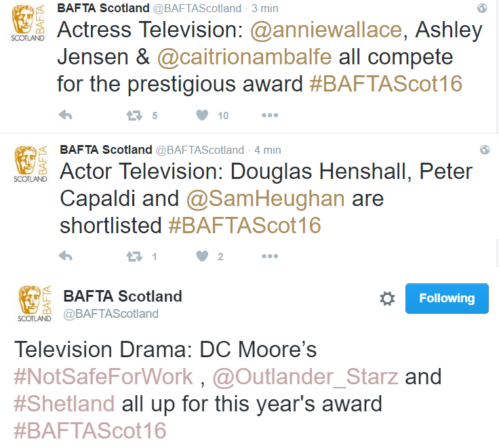The width and height of the screenshot is (499, 448).
Task: Open more options on Actress Television tweet
Action: point(270,115)
